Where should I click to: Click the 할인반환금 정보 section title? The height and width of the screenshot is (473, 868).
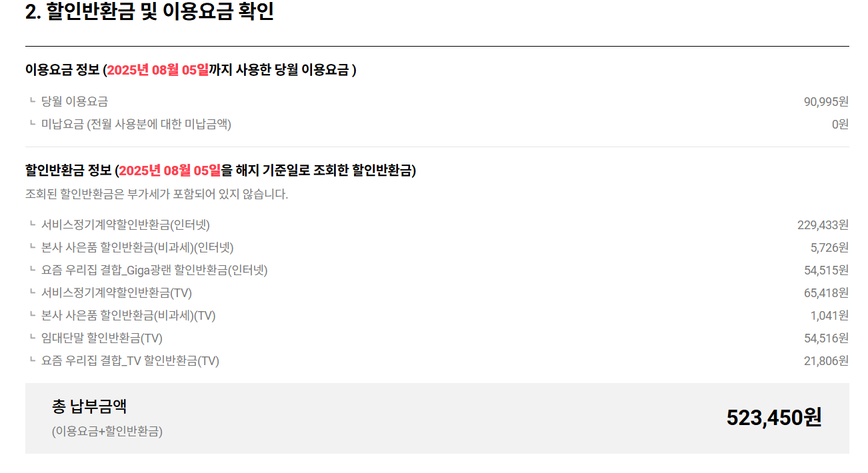pyautogui.click(x=221, y=171)
